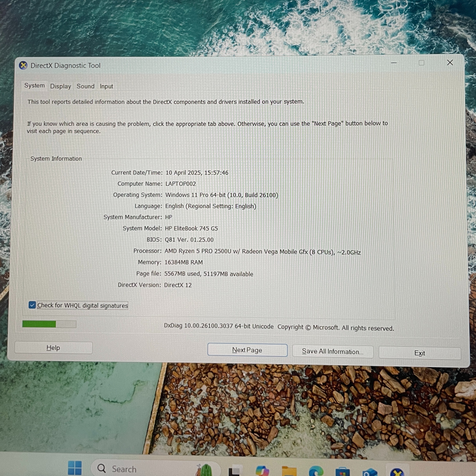Image resolution: width=476 pixels, height=476 pixels.
Task: Minimize the DirectX Diagnostic Tool window
Action: click(x=394, y=63)
